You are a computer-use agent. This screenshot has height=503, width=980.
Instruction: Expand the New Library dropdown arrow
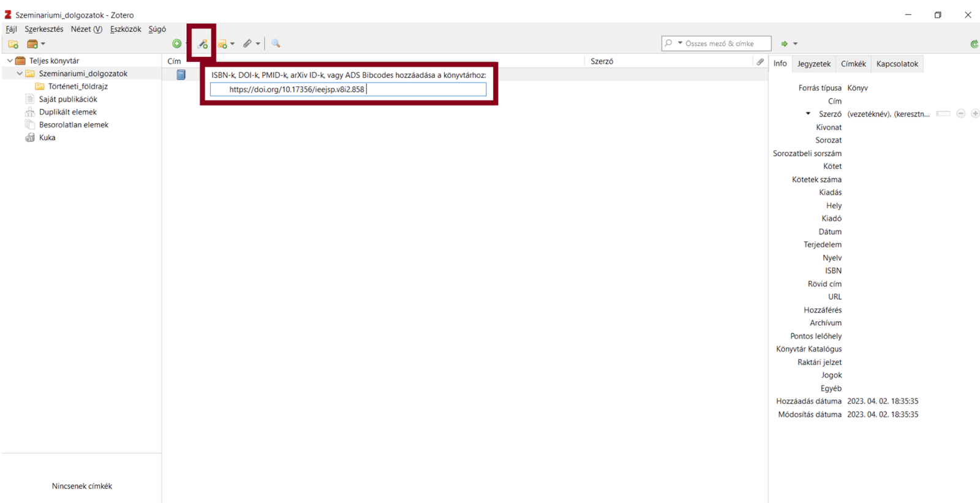43,44
